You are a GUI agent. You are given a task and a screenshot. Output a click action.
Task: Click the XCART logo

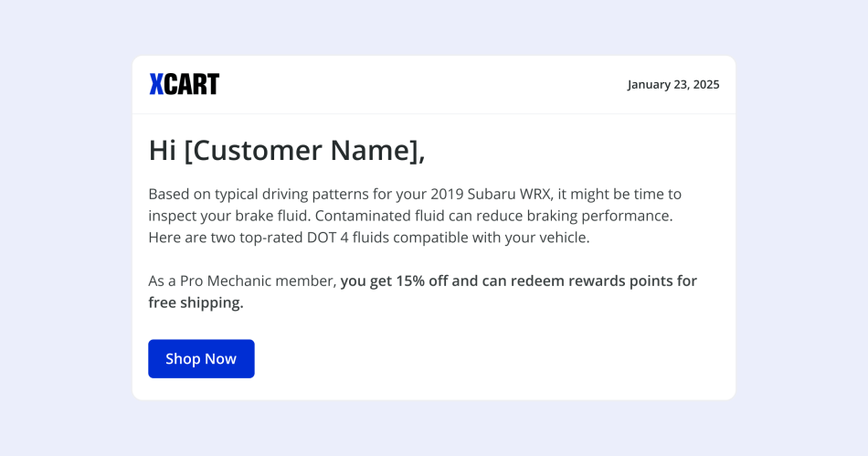[185, 84]
